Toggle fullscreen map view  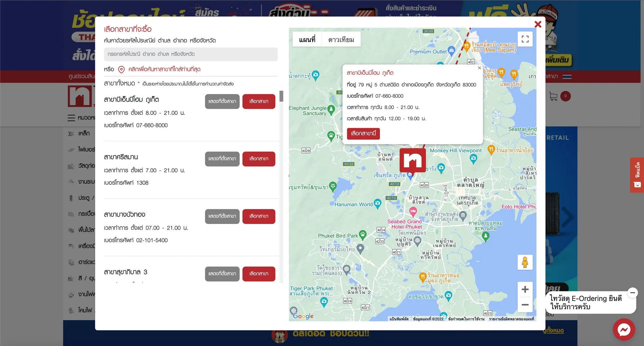(525, 39)
